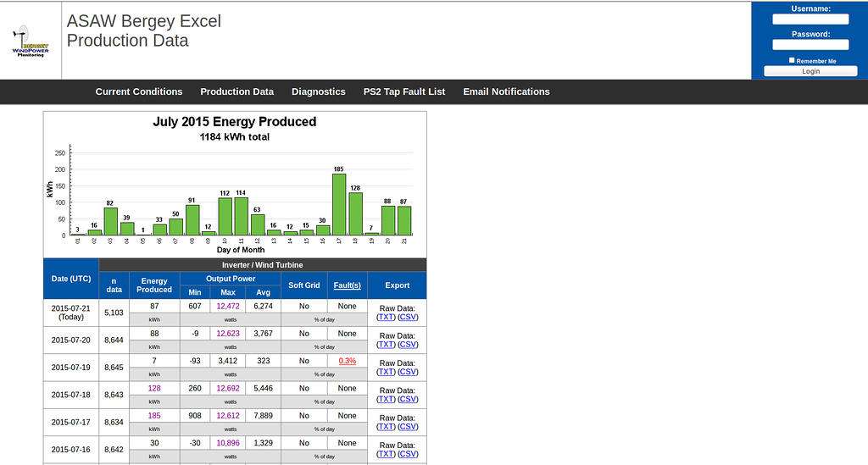Open the Diagnostics menu item
The height and width of the screenshot is (465, 868).
(319, 91)
